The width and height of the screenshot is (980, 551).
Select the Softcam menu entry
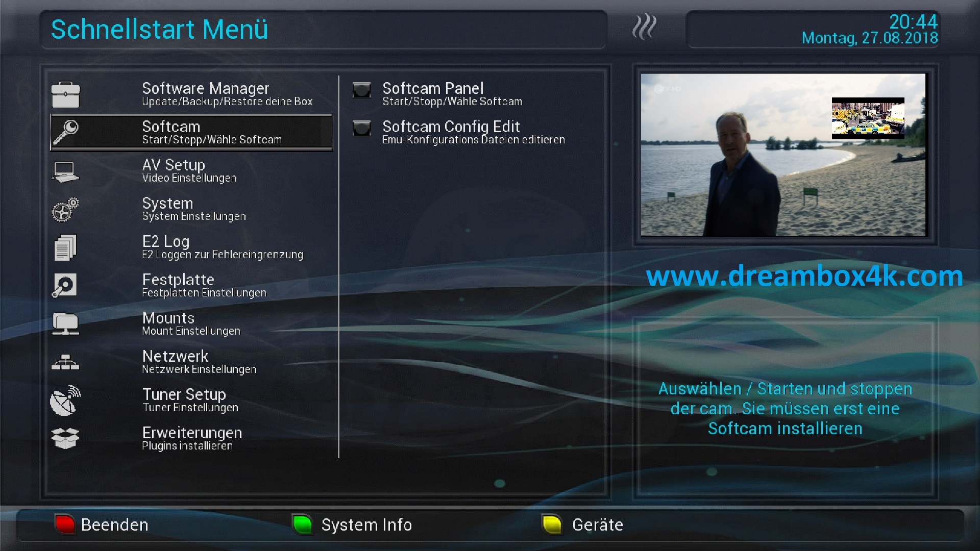coord(191,133)
